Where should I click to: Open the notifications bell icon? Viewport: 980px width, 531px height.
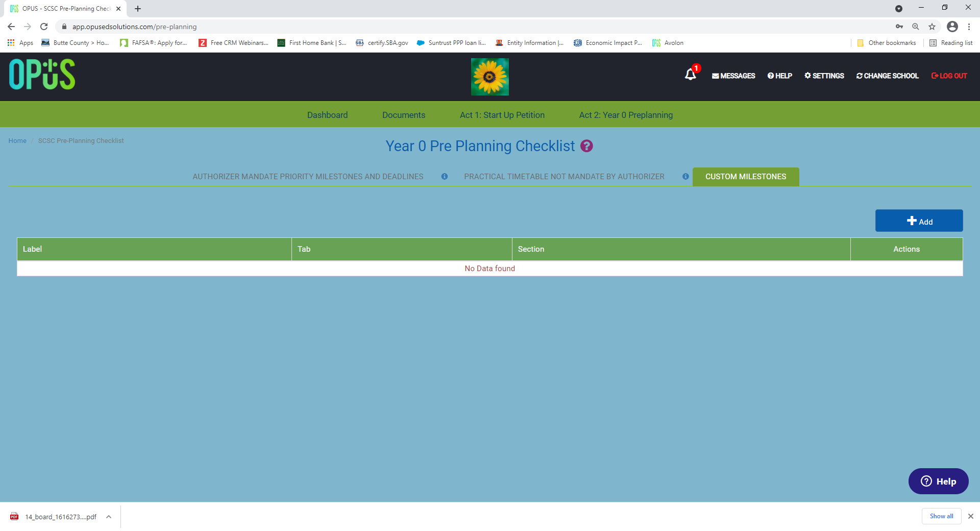point(690,75)
